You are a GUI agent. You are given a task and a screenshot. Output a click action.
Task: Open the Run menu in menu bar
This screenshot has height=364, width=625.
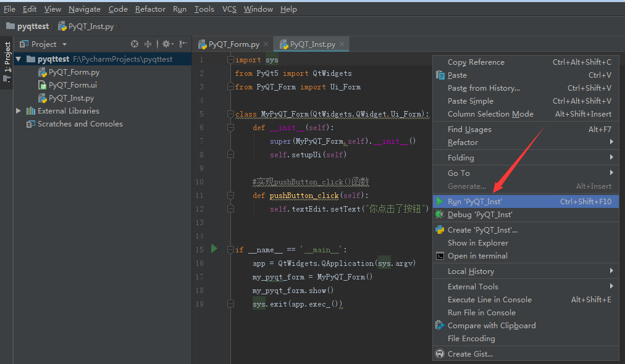[x=179, y=9]
